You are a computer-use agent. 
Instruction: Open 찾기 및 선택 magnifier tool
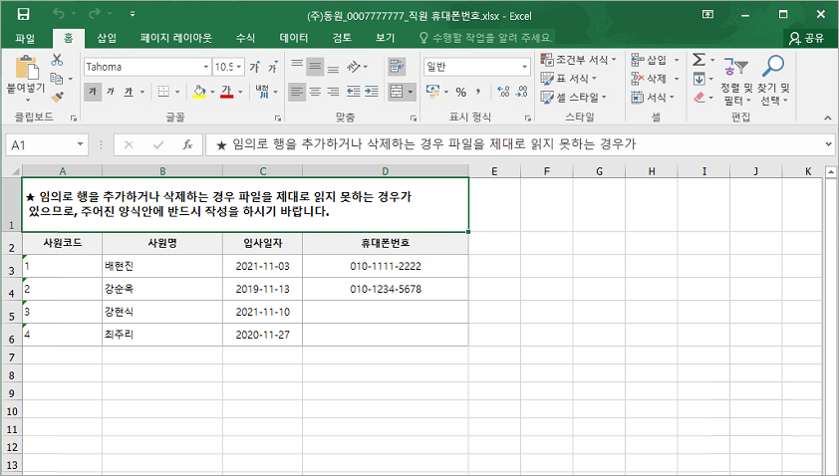[x=773, y=80]
